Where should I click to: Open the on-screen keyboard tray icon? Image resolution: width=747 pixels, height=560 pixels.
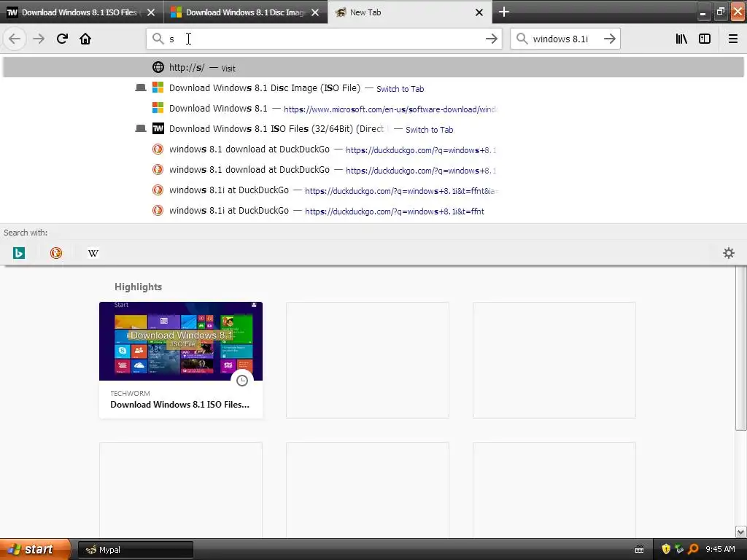point(639,550)
